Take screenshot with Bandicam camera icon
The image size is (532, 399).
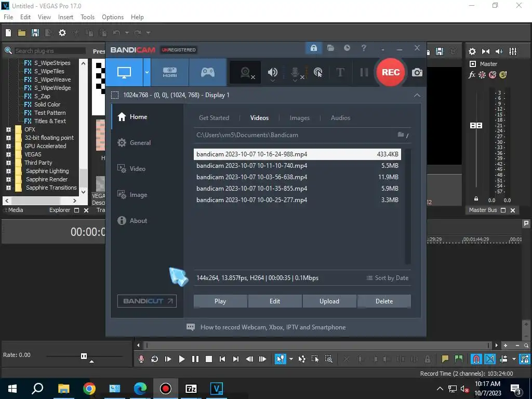[x=417, y=72]
